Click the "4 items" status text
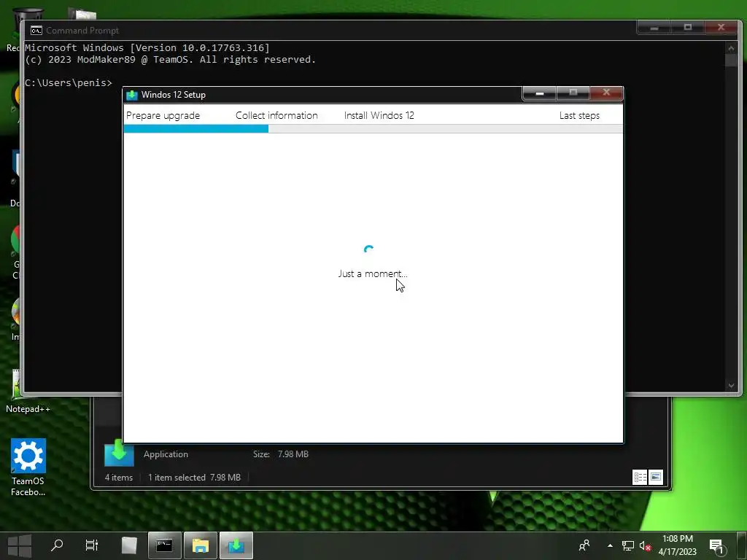 [x=119, y=477]
